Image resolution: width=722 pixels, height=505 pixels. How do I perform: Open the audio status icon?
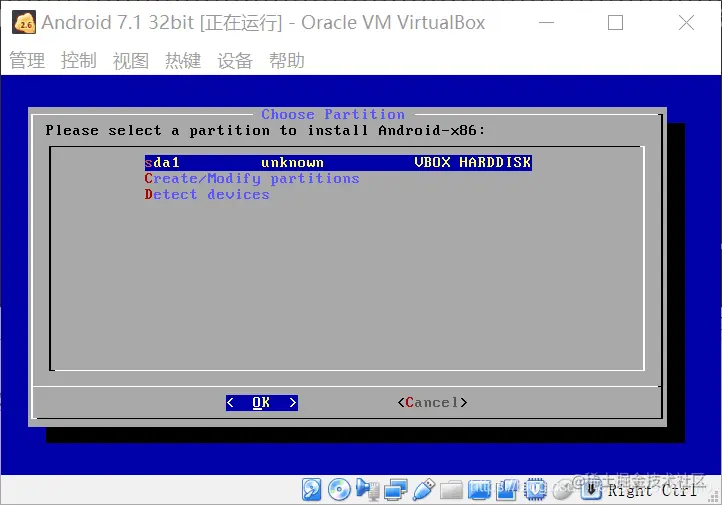[367, 489]
